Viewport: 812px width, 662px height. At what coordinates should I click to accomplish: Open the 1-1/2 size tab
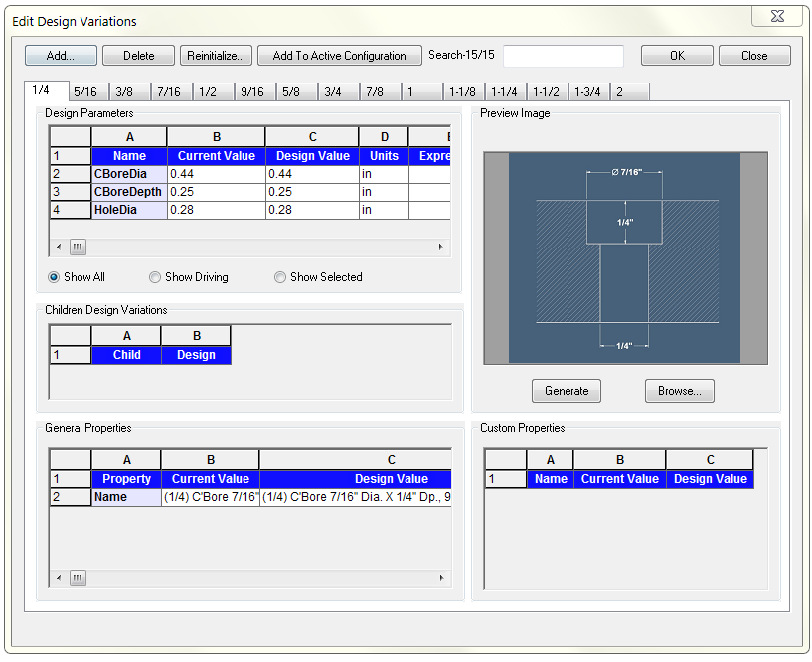coord(546,92)
